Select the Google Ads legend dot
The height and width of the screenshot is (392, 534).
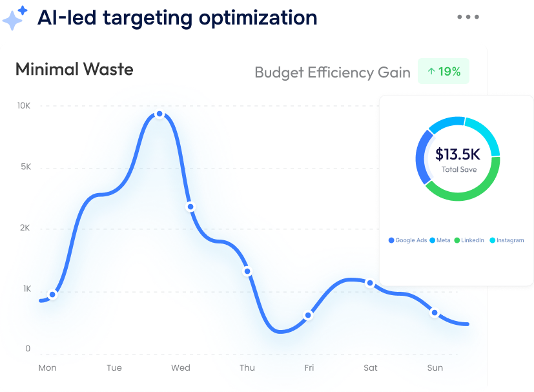tap(391, 240)
